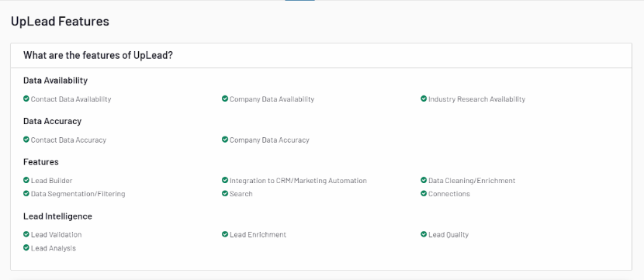Click the check icon next to Lead Validation
644x280 pixels.
click(x=26, y=234)
